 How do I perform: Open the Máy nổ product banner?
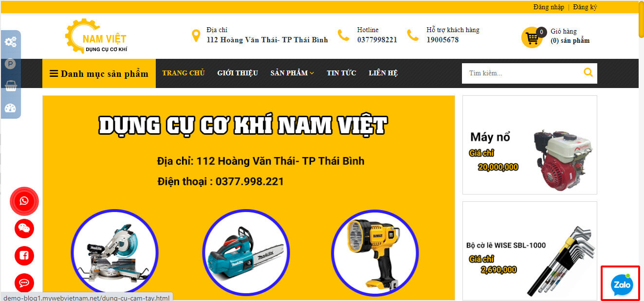coord(530,145)
